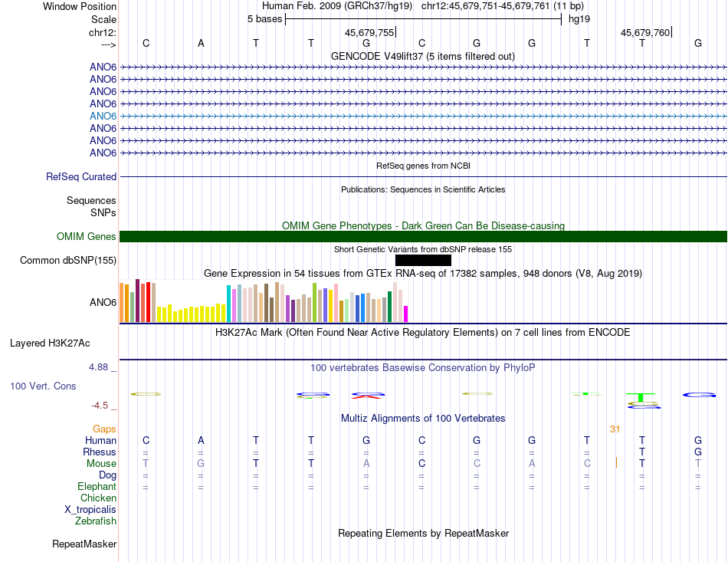728x562 pixels.
Task: Click the Scale label
Action: pyautogui.click(x=103, y=19)
